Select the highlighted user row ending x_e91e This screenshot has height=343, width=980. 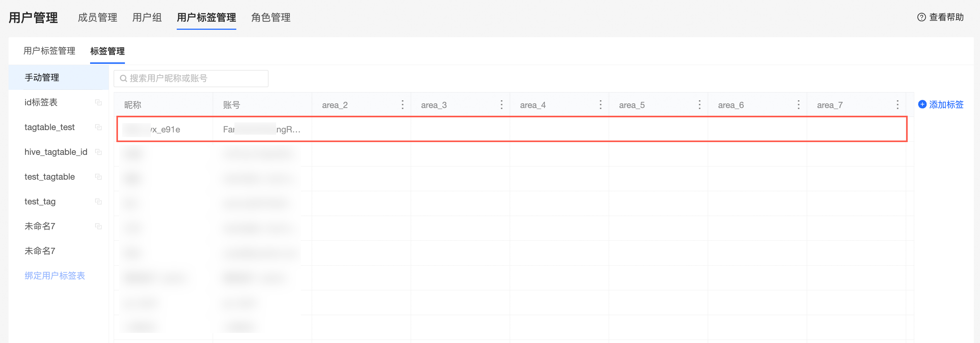(x=511, y=129)
